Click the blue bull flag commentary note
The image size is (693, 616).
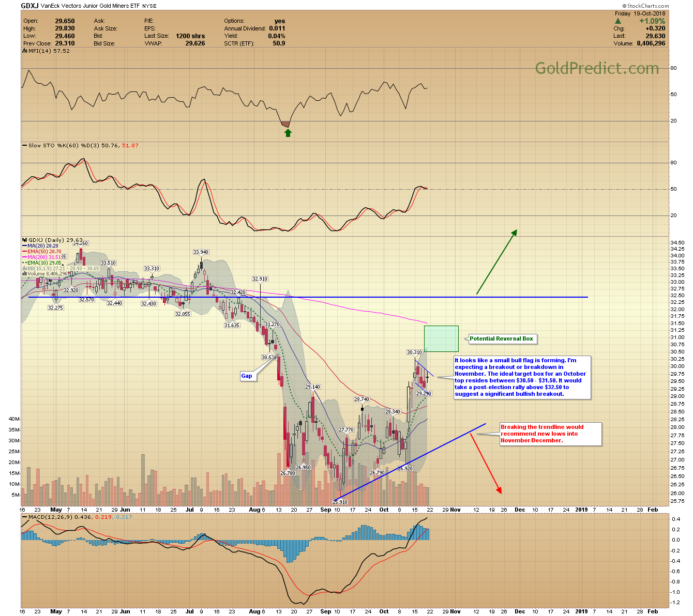click(522, 377)
